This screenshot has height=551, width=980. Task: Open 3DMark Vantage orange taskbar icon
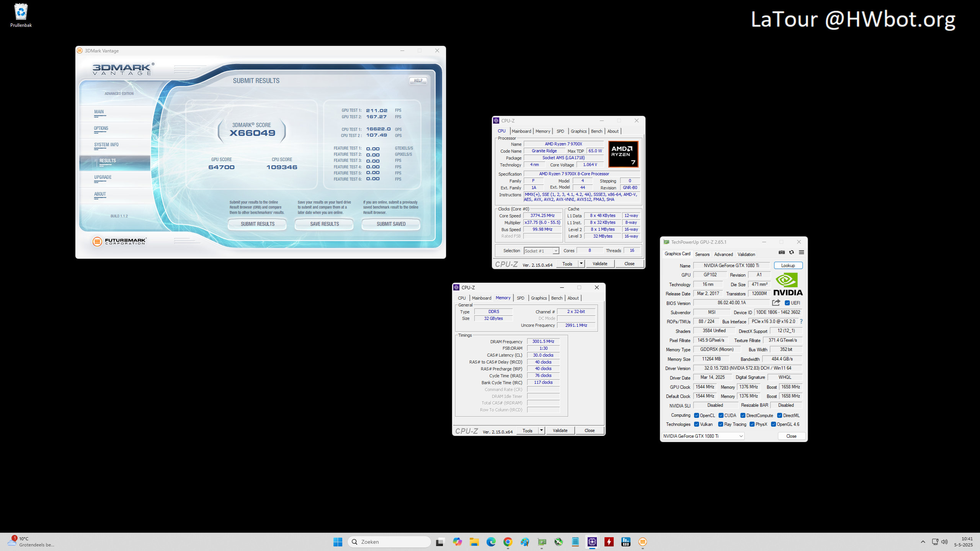643,542
